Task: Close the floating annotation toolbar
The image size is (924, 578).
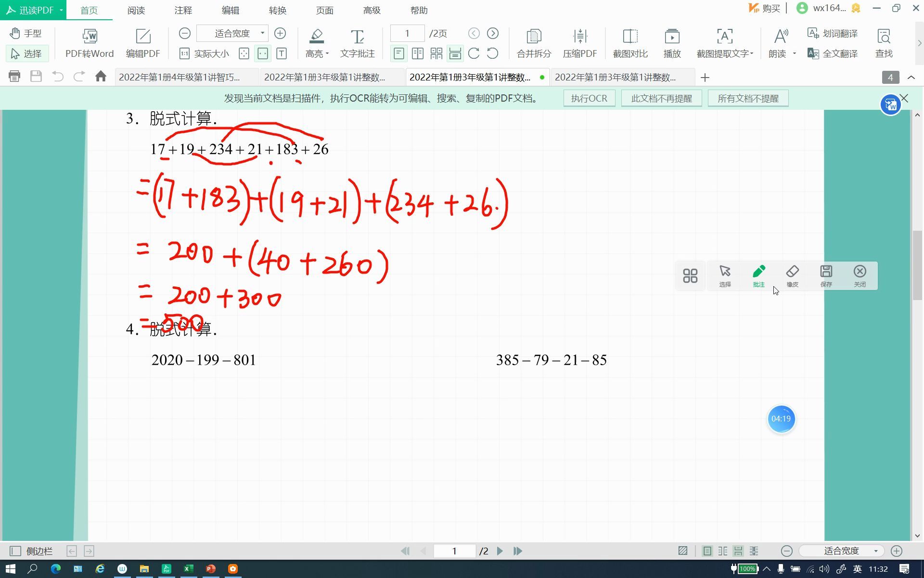Action: (860, 276)
